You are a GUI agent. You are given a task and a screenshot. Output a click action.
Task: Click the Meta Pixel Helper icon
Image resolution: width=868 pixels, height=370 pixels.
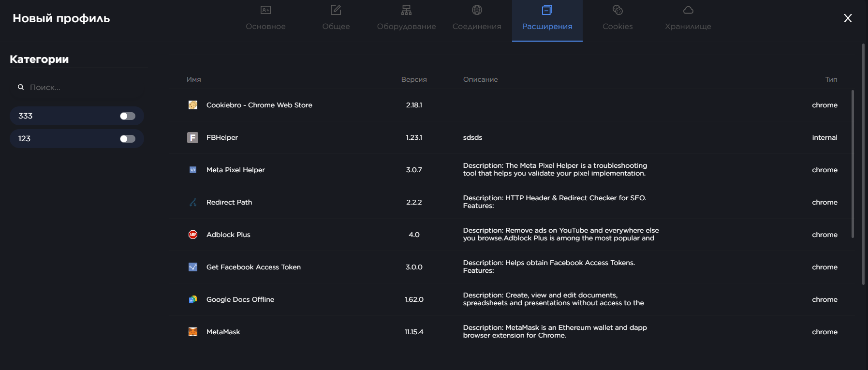[x=193, y=170]
